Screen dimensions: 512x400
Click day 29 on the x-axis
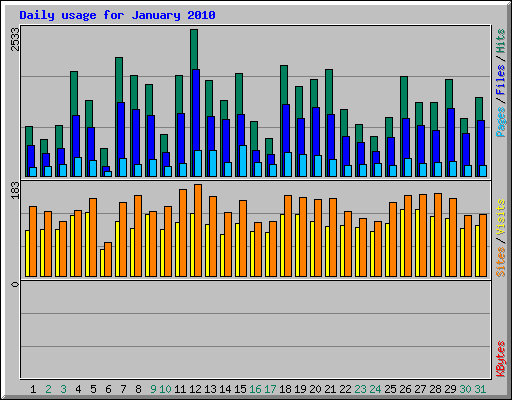(450, 389)
